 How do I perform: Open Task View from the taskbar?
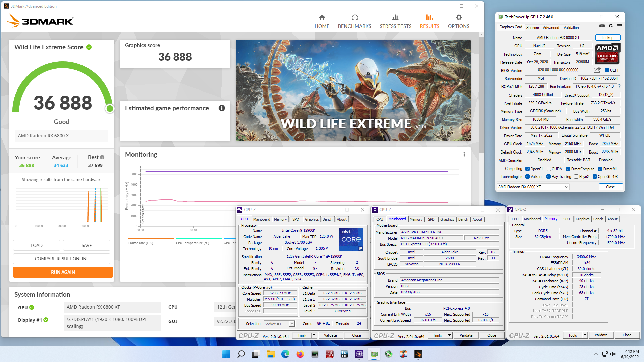point(256,354)
